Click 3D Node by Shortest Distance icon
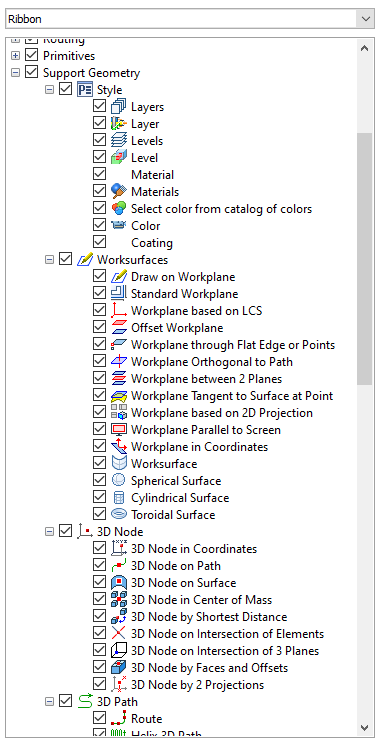Image resolution: width=379 pixels, height=745 pixels. click(x=118, y=617)
